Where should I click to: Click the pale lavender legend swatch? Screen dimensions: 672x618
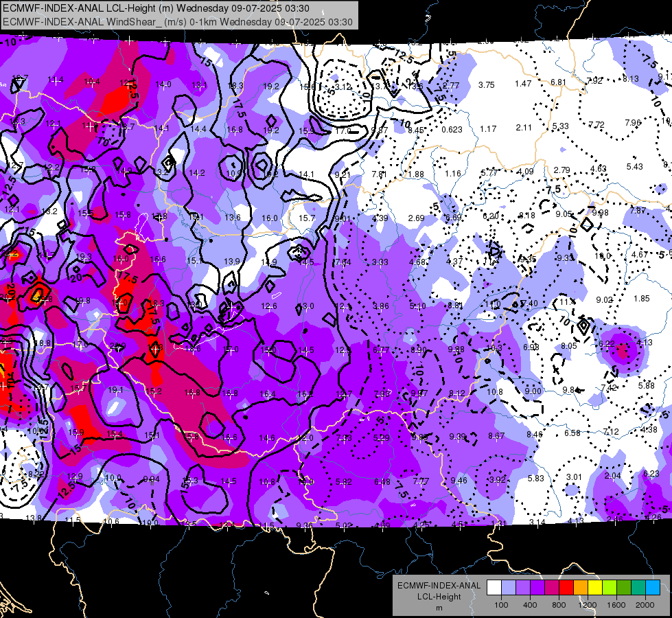coord(509,588)
